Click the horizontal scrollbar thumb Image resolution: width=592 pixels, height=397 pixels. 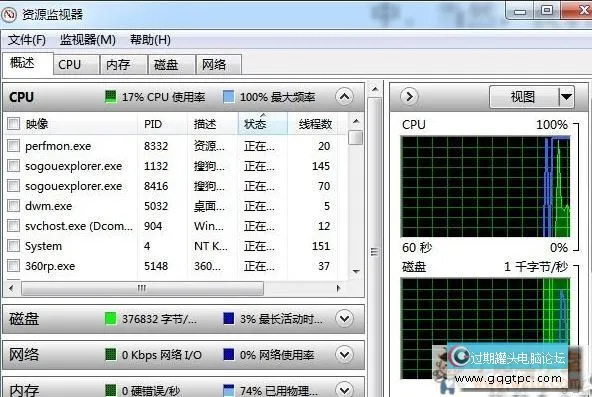(x=142, y=288)
